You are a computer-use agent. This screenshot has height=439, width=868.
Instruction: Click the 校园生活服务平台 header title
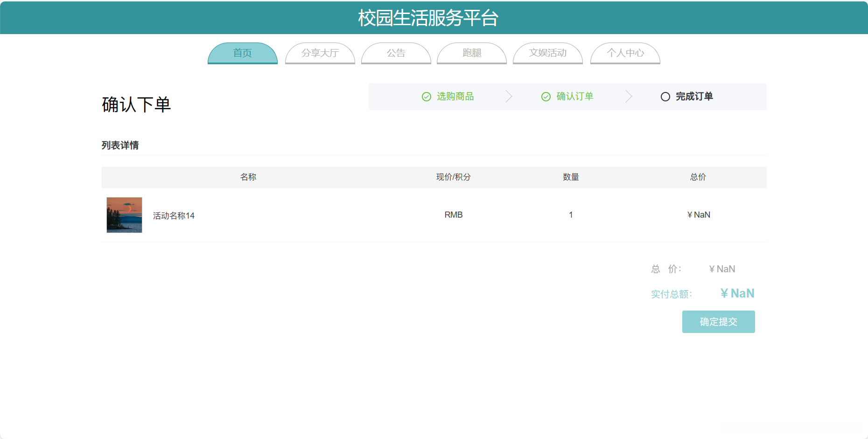click(x=428, y=18)
